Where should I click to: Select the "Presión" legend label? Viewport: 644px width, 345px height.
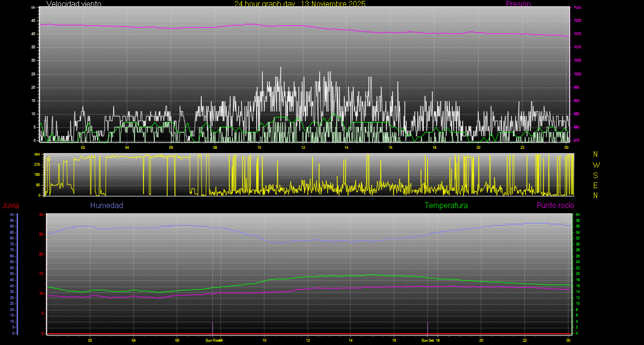pos(518,4)
